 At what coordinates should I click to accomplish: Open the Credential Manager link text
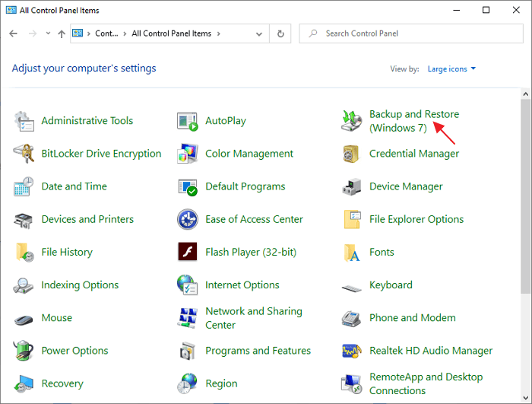tap(414, 154)
